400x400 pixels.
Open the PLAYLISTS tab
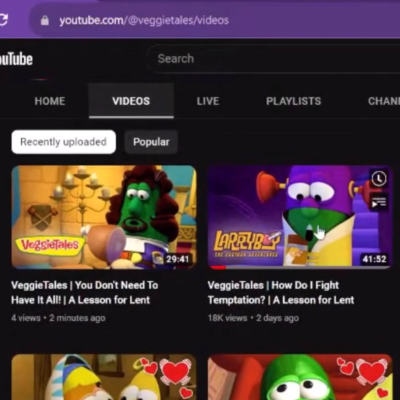(294, 101)
